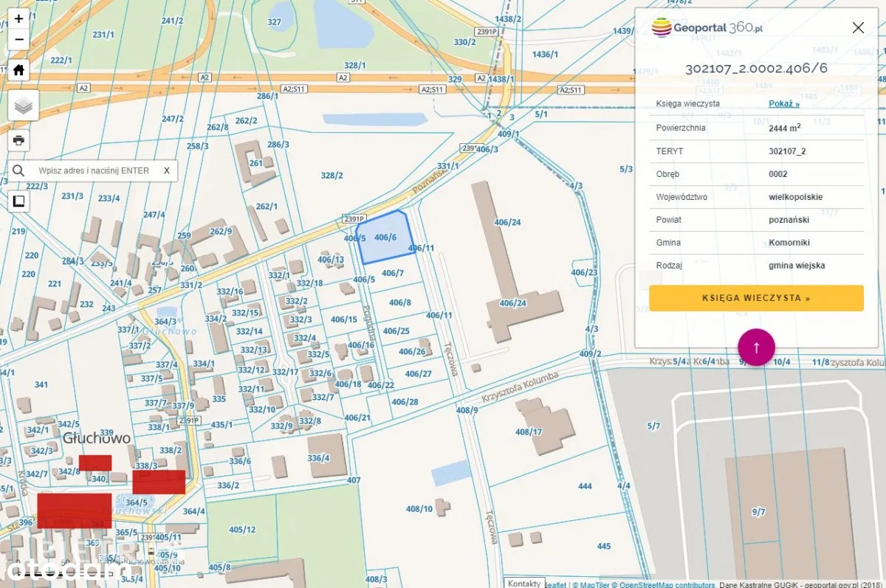Open the map layers switcher
Screen dimensions: 886x588
23,106
